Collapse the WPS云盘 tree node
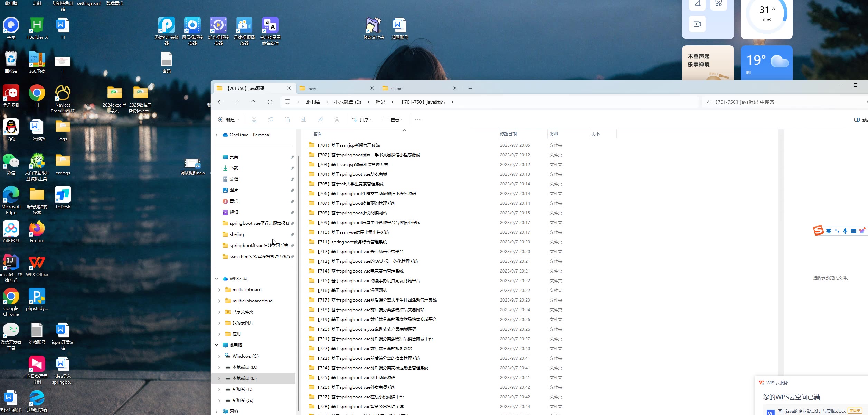 [217, 279]
